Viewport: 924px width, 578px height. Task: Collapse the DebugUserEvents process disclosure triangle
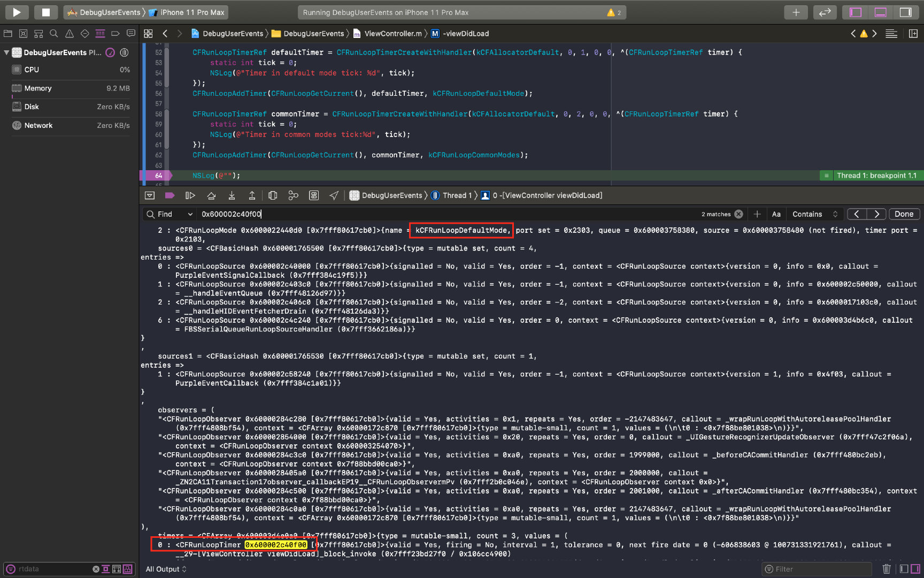(6, 52)
